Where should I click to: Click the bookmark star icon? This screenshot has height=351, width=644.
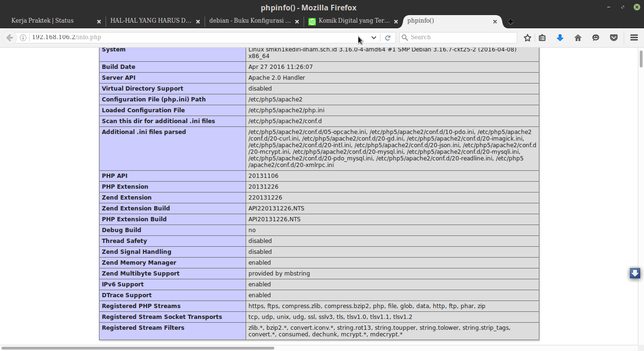point(528,38)
